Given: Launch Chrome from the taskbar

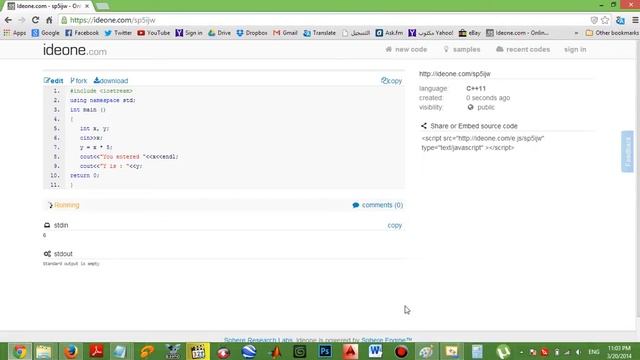Looking at the screenshot, I should pos(19,351).
